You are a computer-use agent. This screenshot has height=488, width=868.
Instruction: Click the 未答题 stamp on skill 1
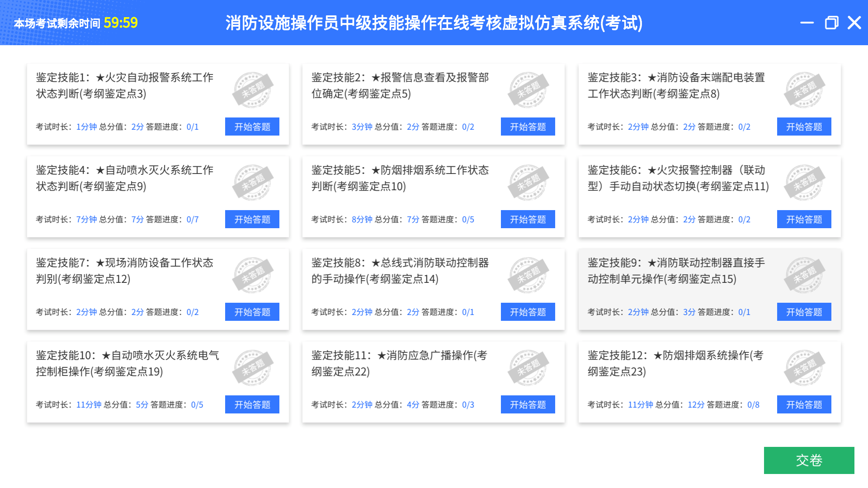point(252,90)
